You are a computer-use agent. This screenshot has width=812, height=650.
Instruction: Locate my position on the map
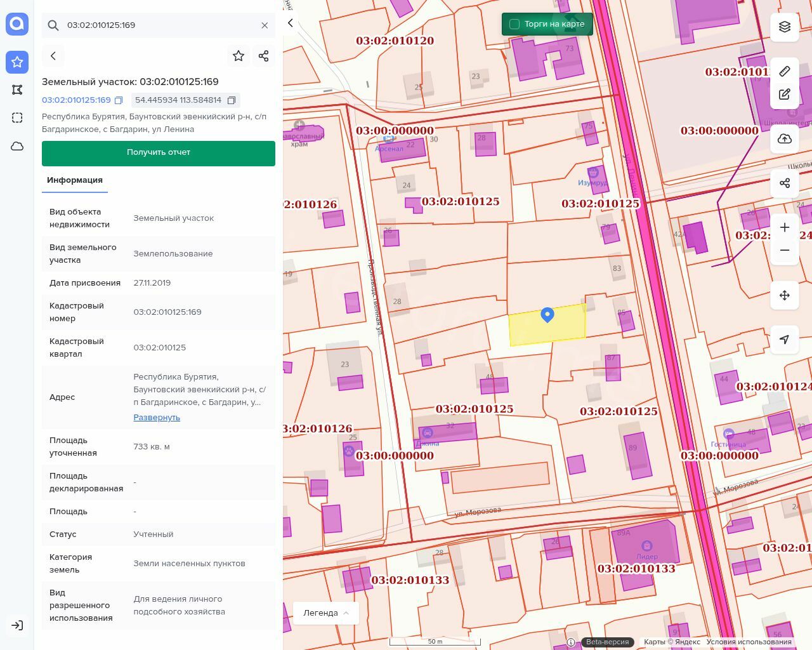[x=785, y=340]
